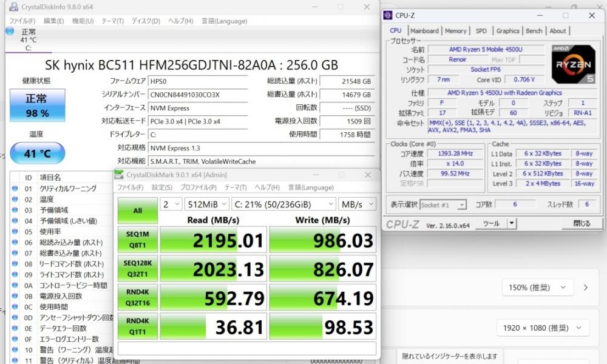607x364 pixels.
Task: Click status dot for ID 05 使用率
Action: (15, 231)
